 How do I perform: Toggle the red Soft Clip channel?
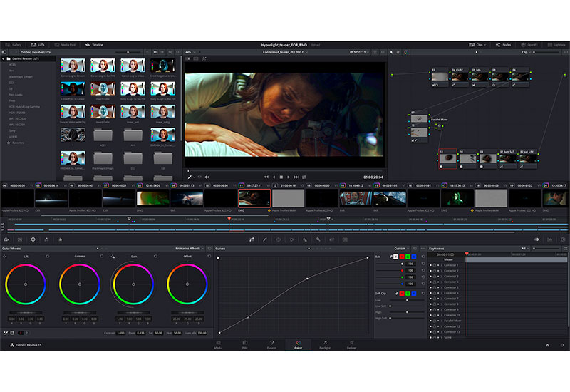tap(402, 293)
